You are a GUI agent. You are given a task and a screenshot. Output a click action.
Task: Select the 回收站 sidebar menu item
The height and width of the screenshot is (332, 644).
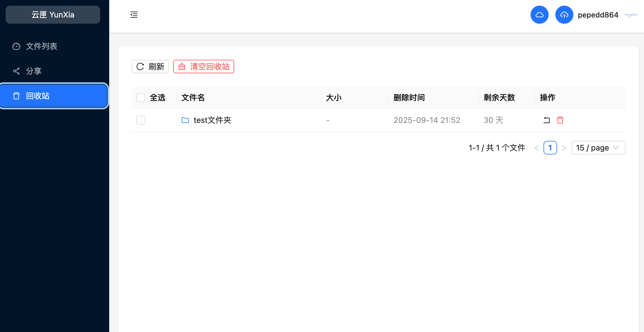(x=53, y=96)
